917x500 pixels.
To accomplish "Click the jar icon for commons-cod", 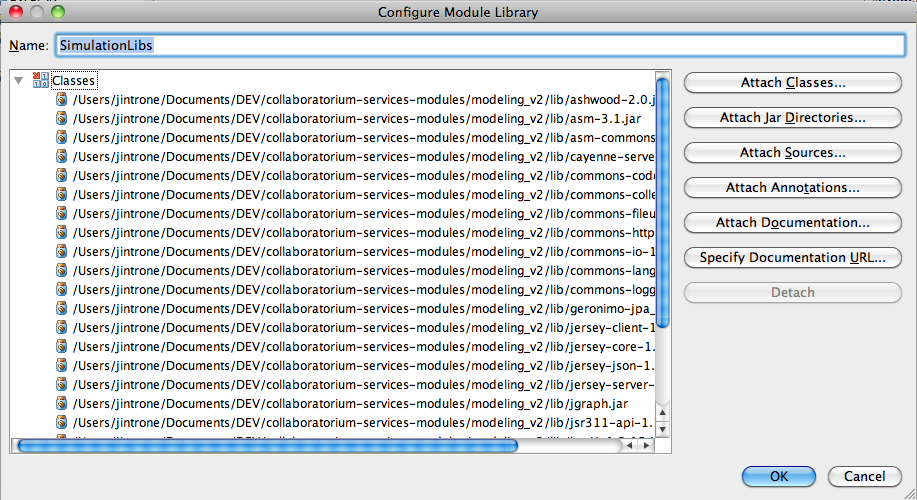I will pyautogui.click(x=61, y=175).
